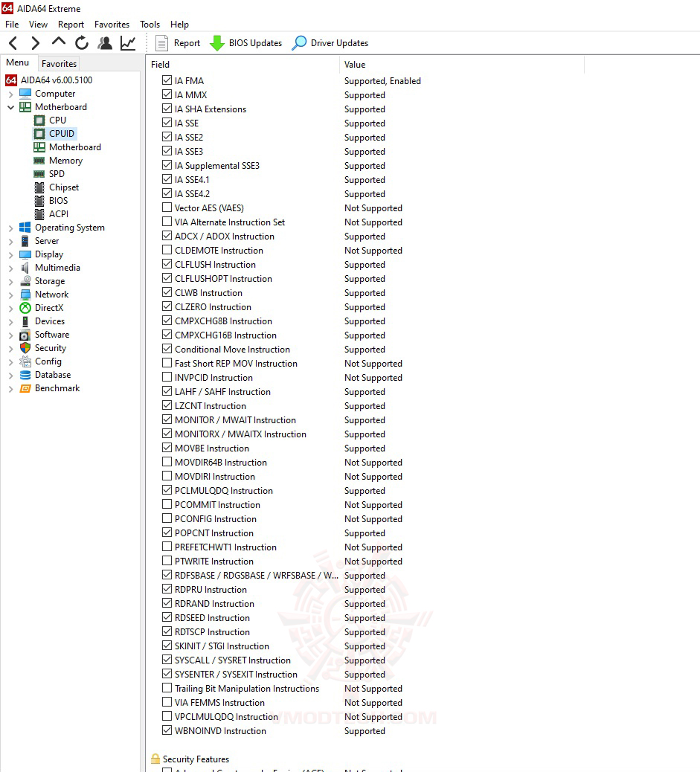The width and height of the screenshot is (700, 772).
Task: Click the AIDA64 v6.00.5100 root icon
Action: [x=11, y=80]
